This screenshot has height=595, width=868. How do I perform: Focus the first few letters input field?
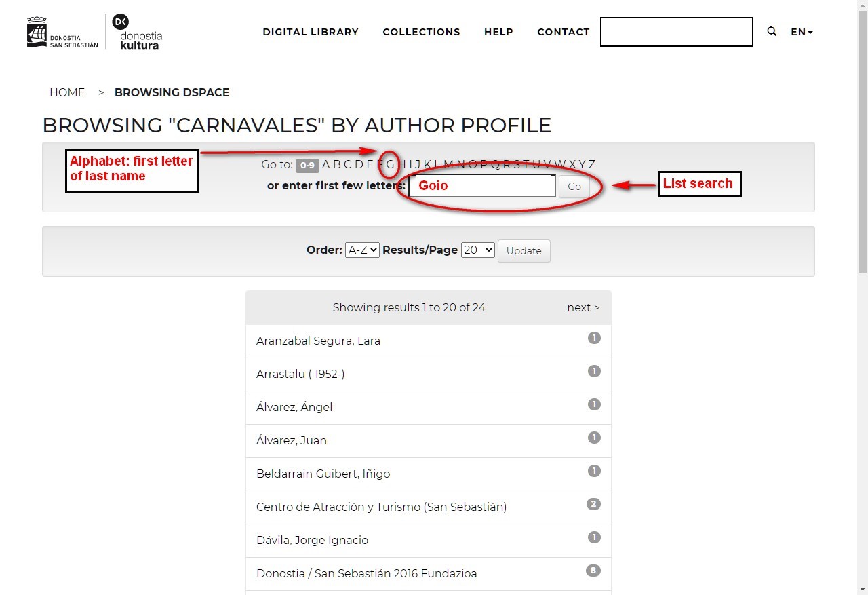[x=482, y=186]
